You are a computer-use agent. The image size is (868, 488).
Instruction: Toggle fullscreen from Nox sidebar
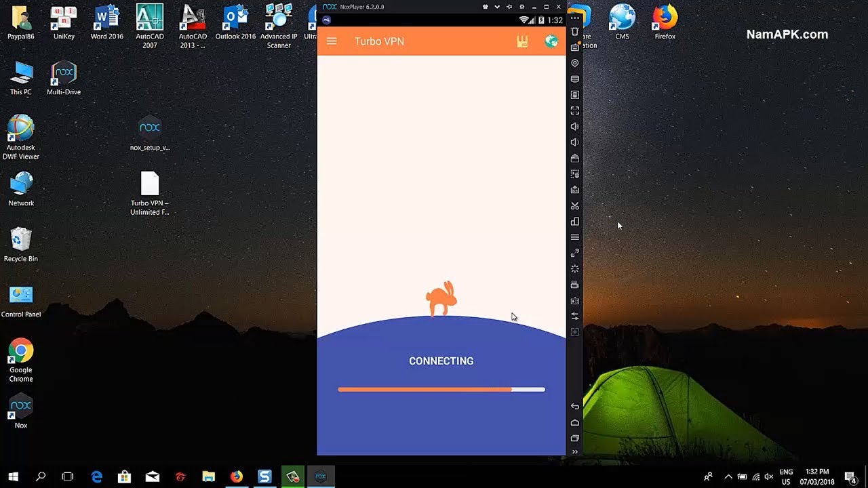click(x=575, y=110)
